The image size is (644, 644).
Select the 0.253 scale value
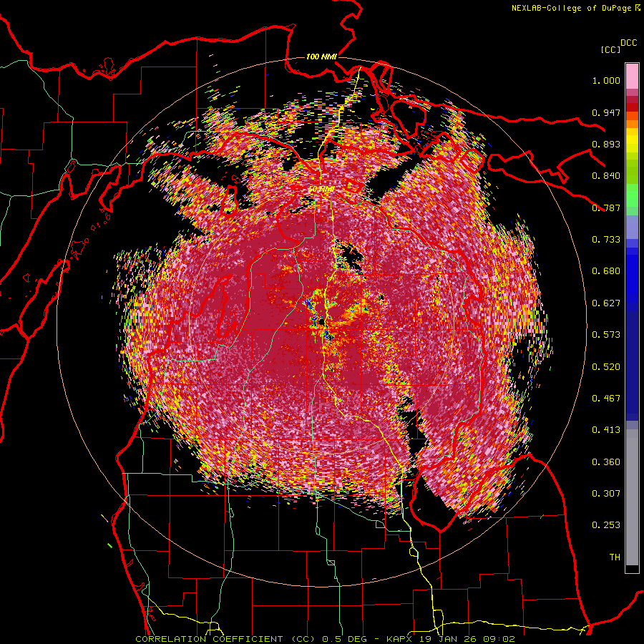[x=606, y=525]
